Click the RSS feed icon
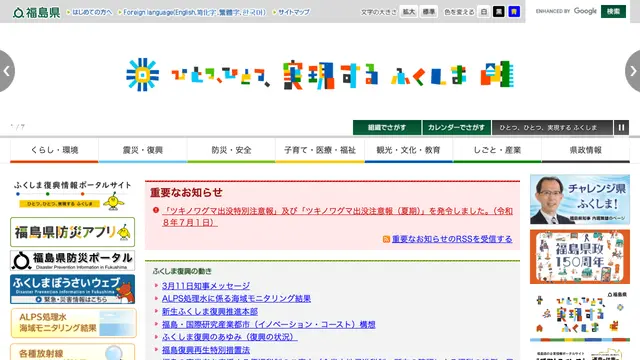Screen dimensions: 640x360 386,239
